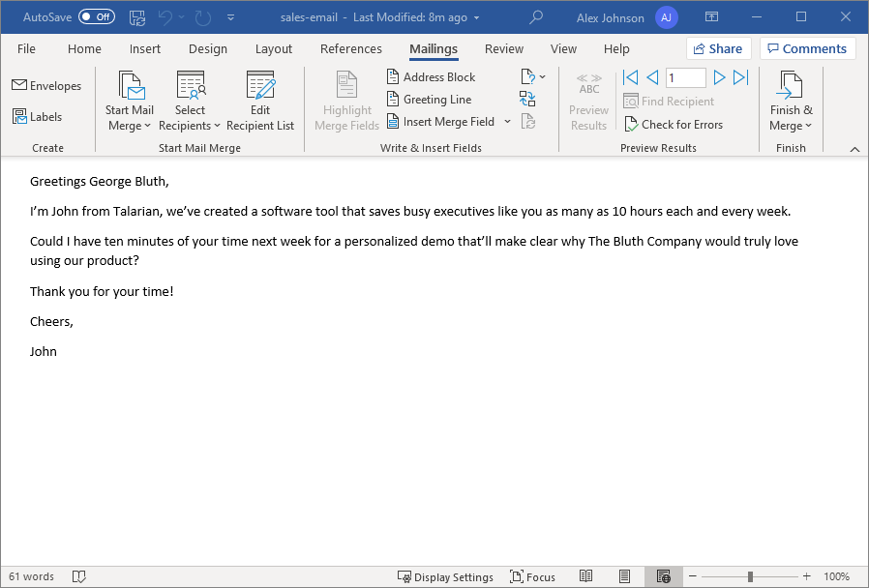The height and width of the screenshot is (588, 869).
Task: Run Check for Errors
Action: click(674, 124)
